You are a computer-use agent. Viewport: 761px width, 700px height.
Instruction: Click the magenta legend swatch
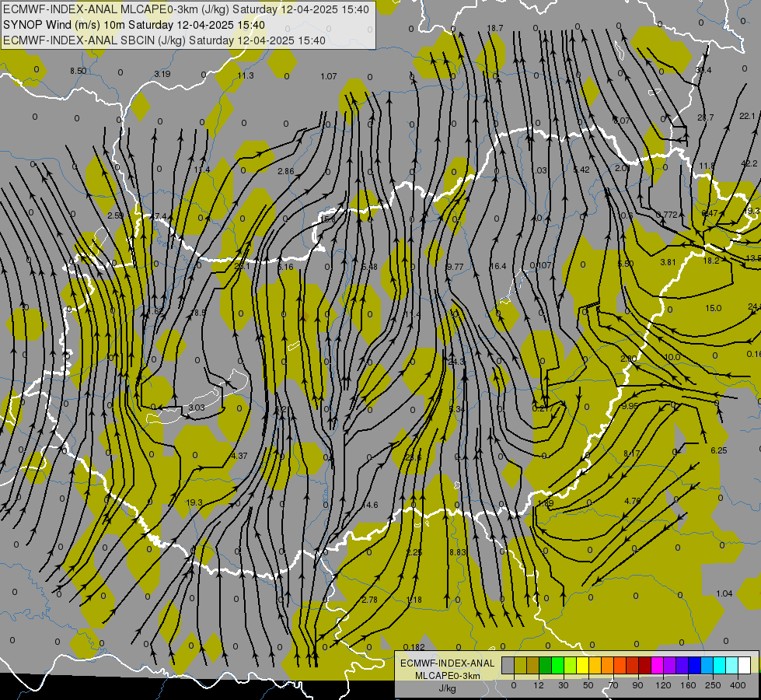(657, 666)
